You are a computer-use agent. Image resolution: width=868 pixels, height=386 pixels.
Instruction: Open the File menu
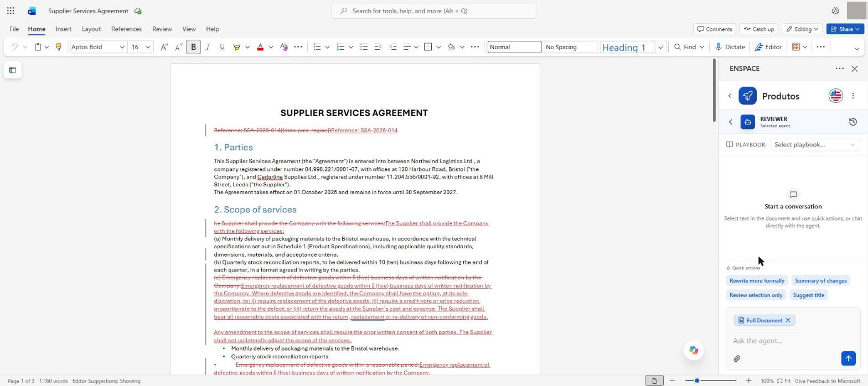[x=14, y=29]
